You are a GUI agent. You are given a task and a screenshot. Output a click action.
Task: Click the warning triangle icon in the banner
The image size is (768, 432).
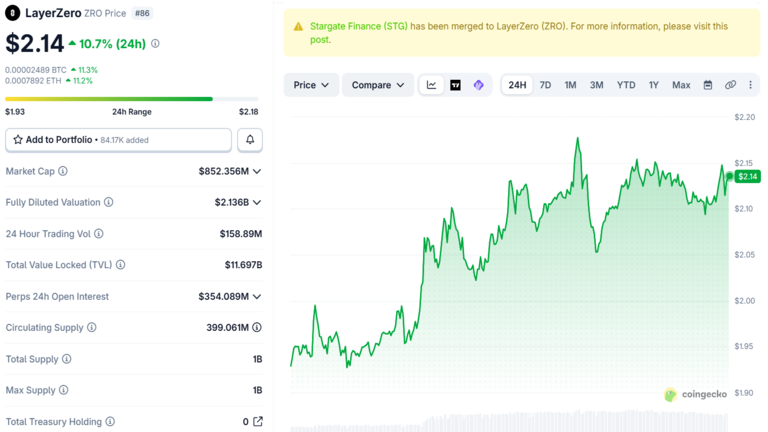click(298, 26)
